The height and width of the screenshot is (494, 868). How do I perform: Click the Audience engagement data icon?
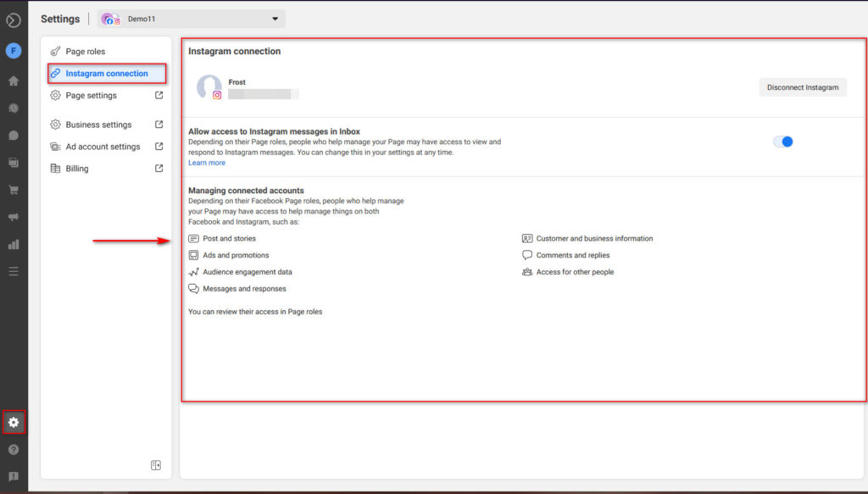point(193,272)
